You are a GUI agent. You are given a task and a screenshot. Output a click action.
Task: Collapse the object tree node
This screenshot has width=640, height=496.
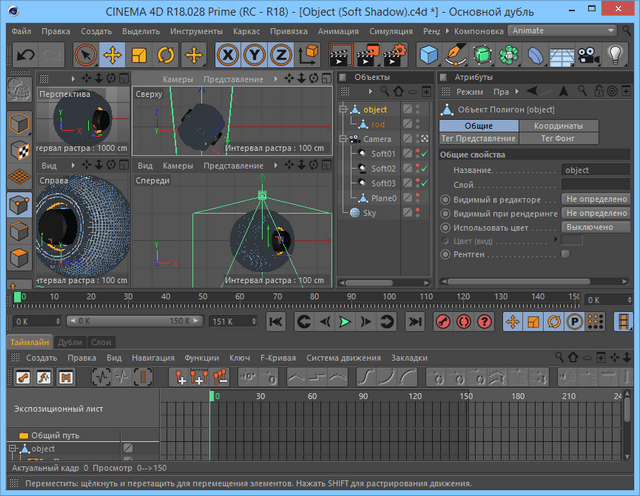[x=343, y=110]
